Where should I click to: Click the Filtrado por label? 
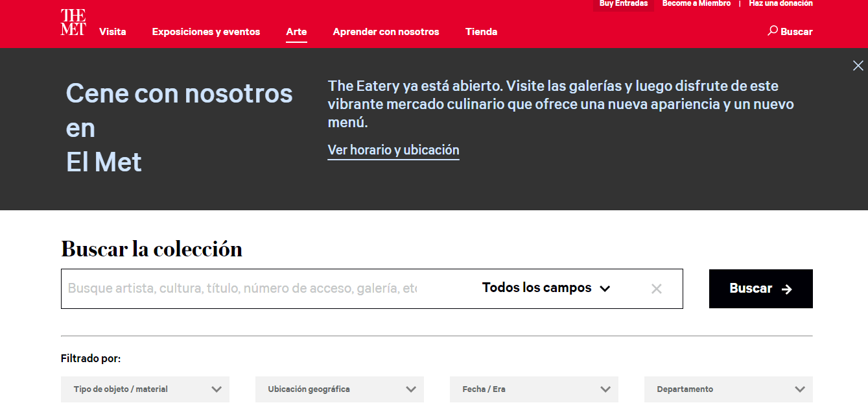(x=91, y=358)
